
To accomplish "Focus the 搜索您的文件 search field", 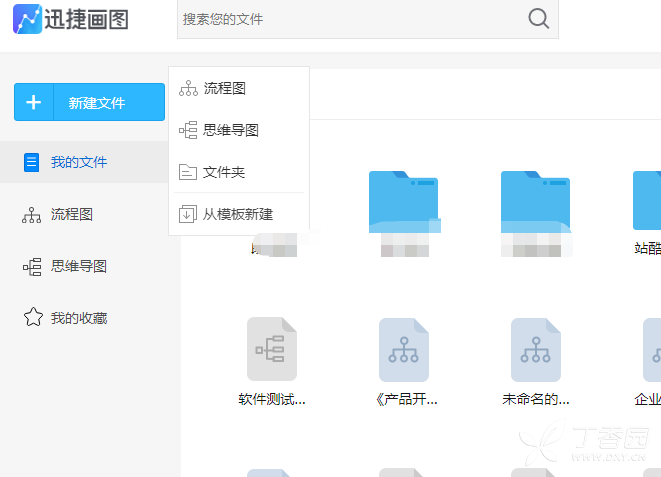I will pyautogui.click(x=368, y=19).
